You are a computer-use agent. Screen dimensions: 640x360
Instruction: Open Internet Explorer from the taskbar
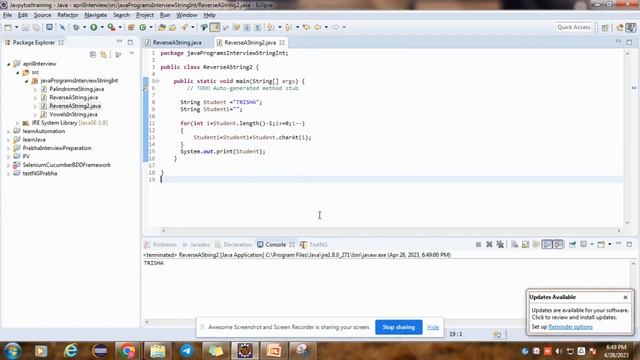[71, 351]
